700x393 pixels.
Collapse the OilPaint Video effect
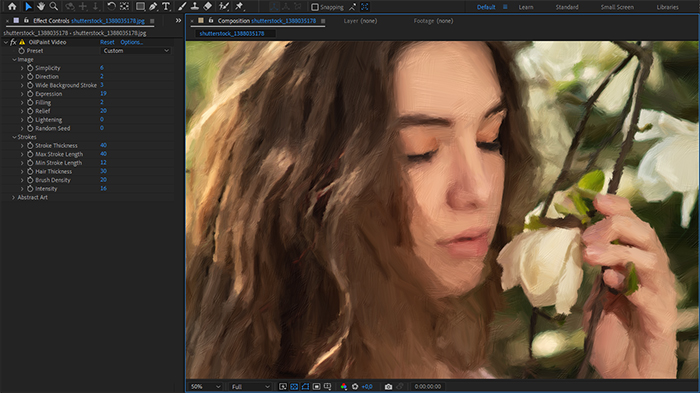[x=5, y=42]
